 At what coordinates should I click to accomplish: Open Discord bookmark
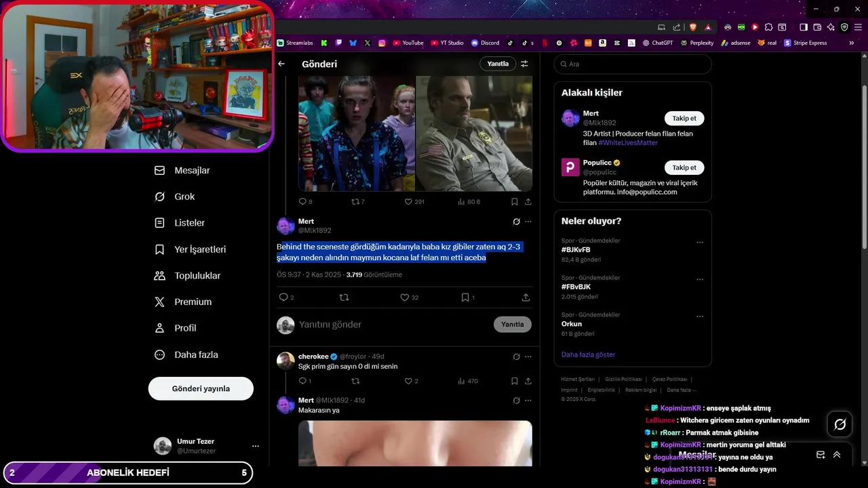[x=485, y=43]
